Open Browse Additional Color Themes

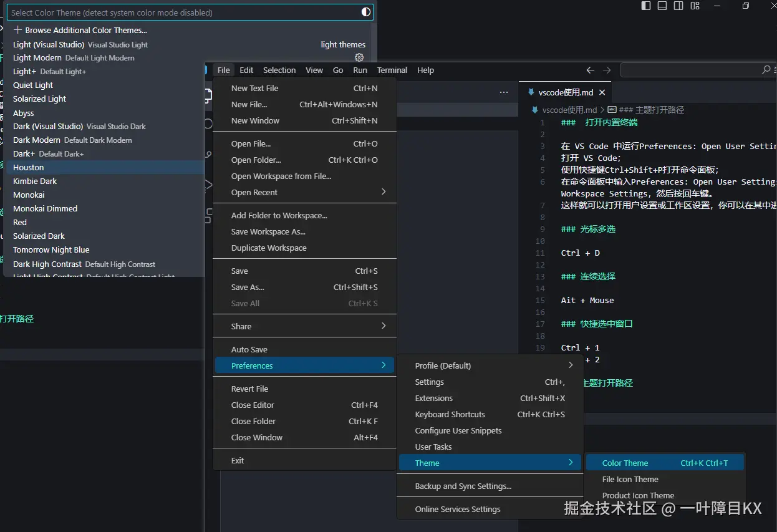tap(84, 30)
